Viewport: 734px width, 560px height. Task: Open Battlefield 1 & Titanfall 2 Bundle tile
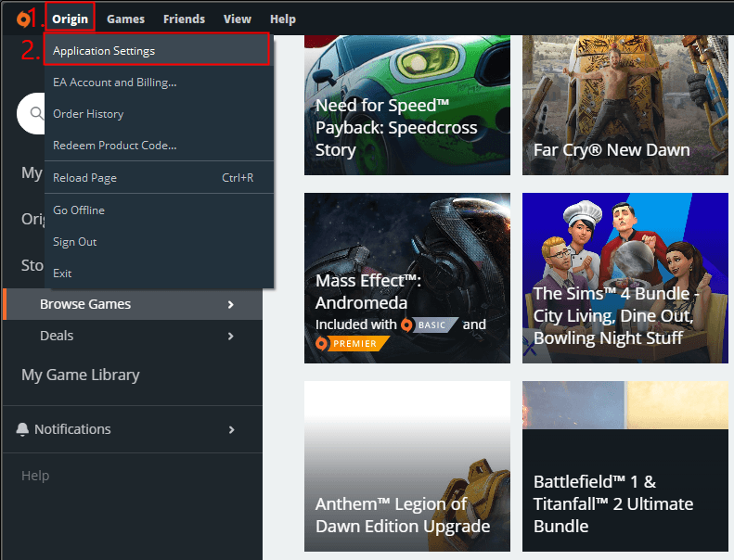pyautogui.click(x=625, y=466)
